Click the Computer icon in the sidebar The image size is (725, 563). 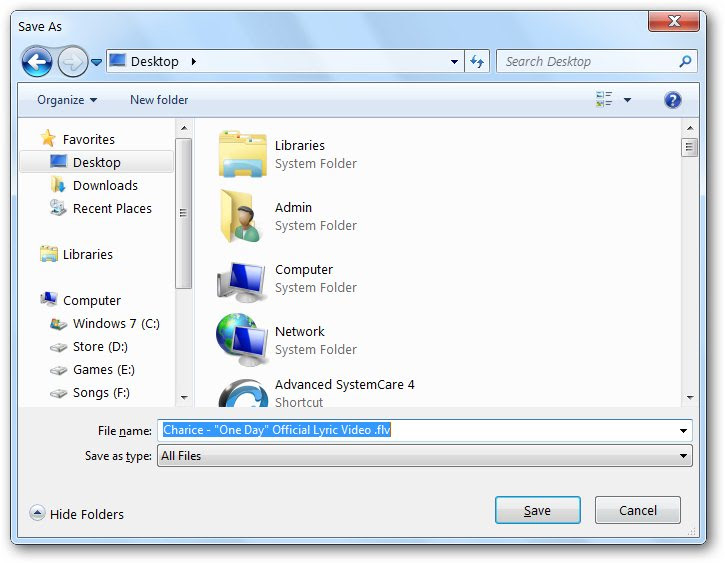[49, 299]
